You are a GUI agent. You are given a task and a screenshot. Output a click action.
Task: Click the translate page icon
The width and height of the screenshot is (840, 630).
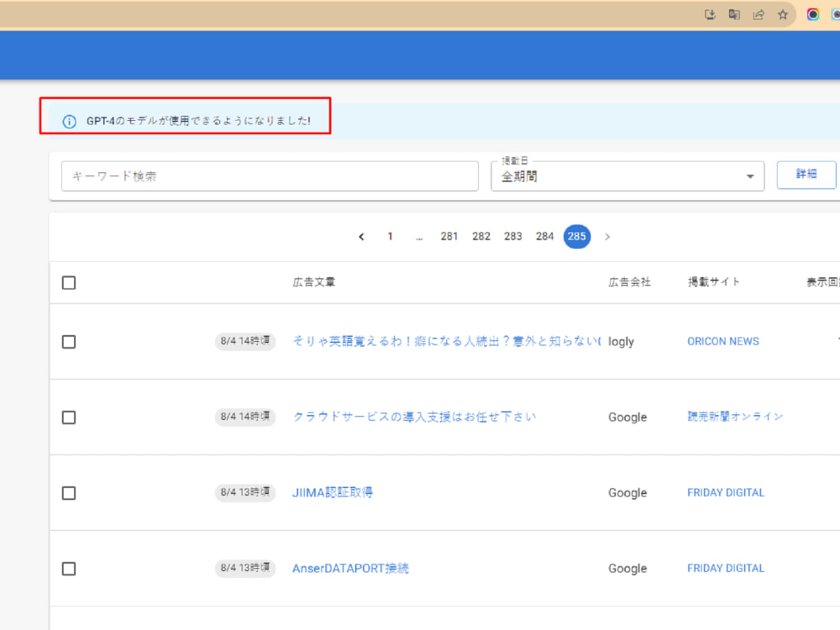tap(734, 14)
